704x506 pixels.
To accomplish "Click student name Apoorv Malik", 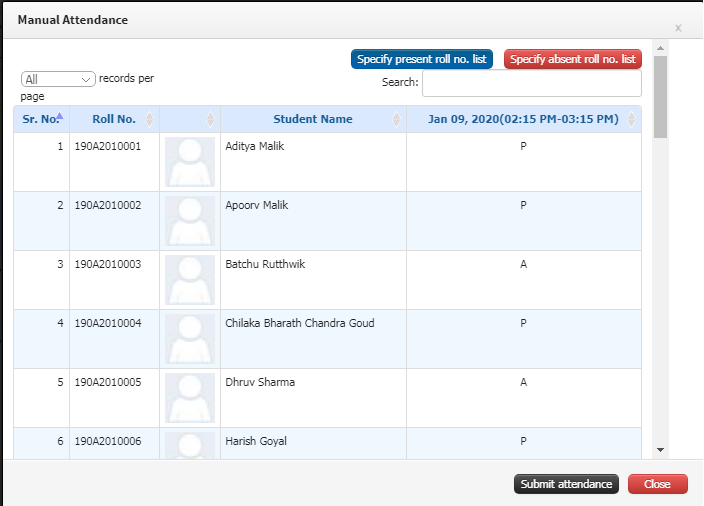I will coord(256,206).
